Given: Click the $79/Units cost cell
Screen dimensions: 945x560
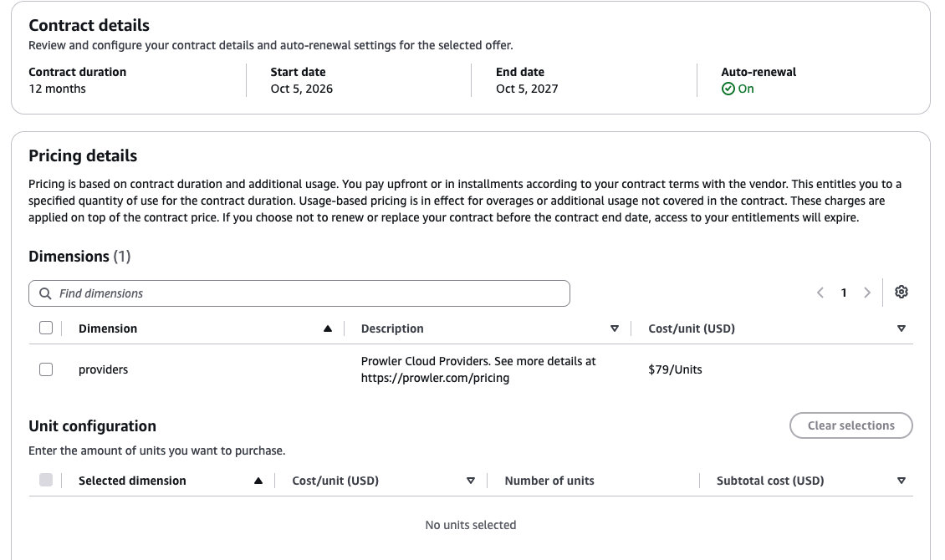Looking at the screenshot, I should coord(675,369).
